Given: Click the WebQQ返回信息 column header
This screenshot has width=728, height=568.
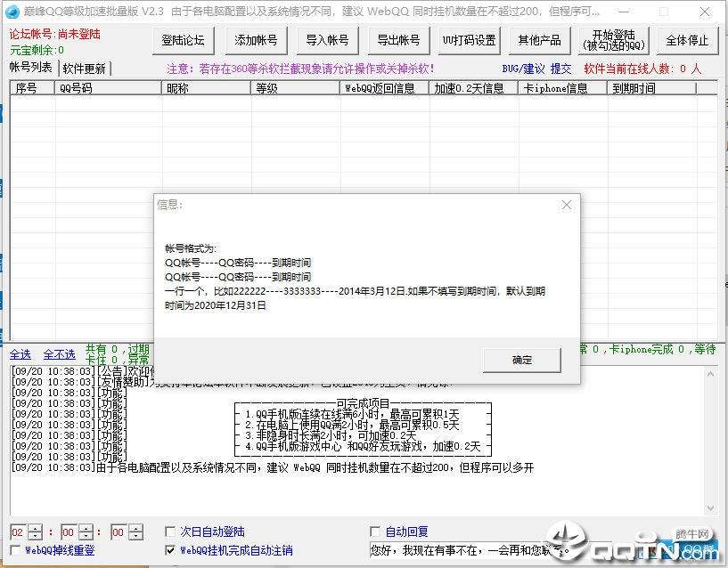Looking at the screenshot, I should 384,88.
